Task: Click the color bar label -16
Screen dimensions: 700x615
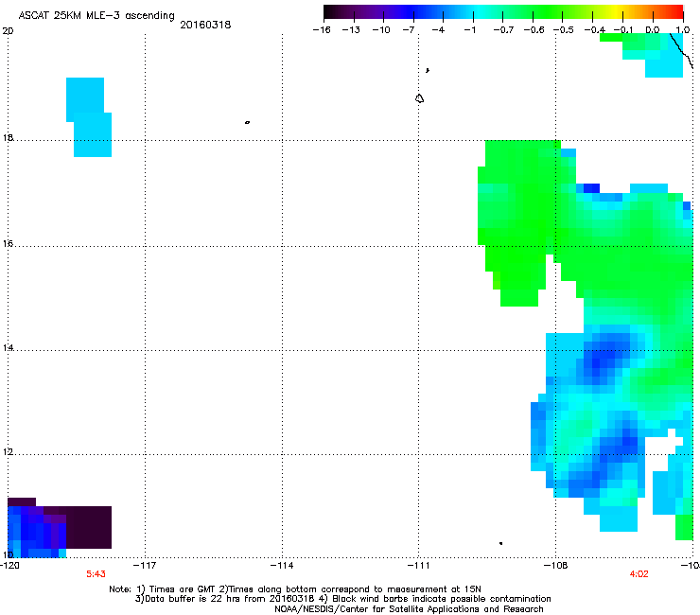Action: tap(322, 30)
